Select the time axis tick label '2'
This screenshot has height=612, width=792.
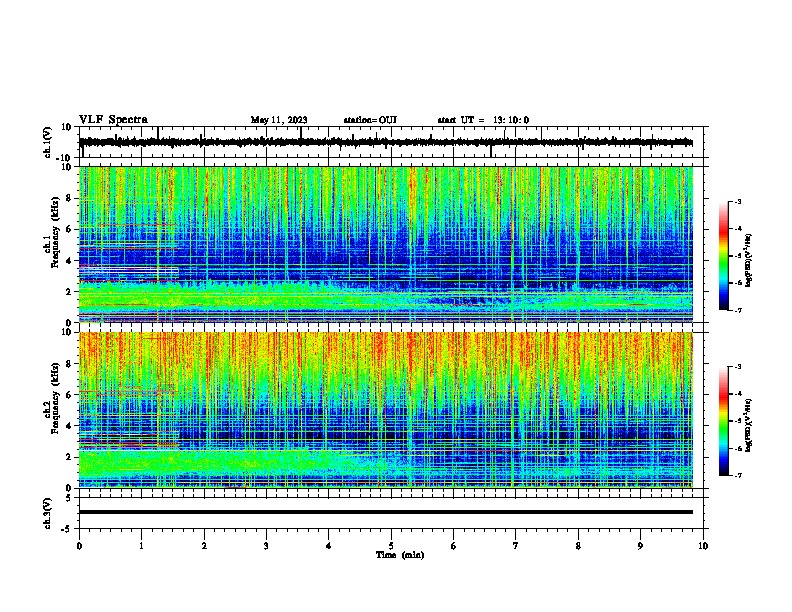[204, 546]
